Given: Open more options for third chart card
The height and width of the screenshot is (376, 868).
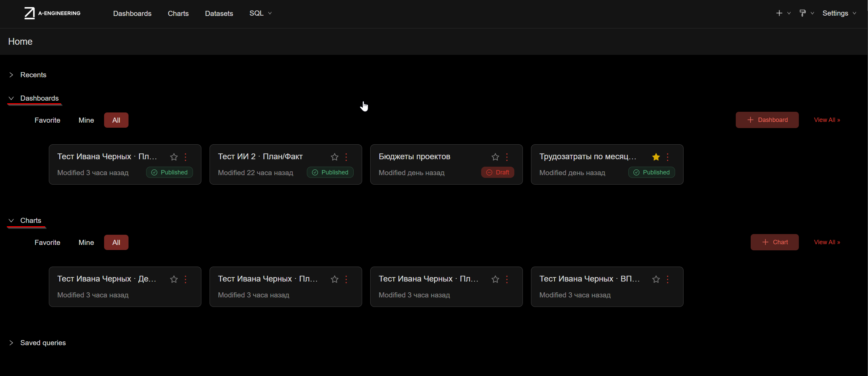Looking at the screenshot, I should tap(507, 279).
